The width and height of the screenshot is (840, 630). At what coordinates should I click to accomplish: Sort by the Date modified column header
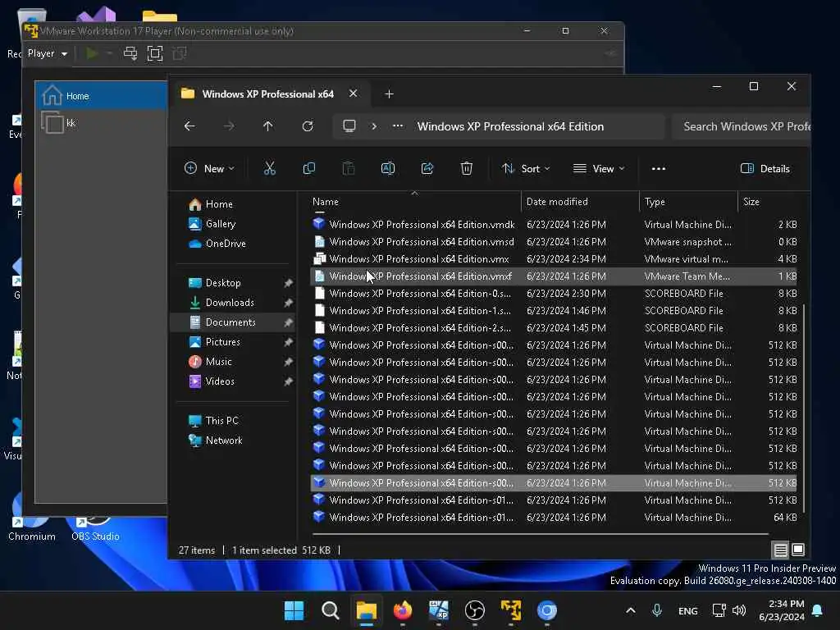coord(580,202)
